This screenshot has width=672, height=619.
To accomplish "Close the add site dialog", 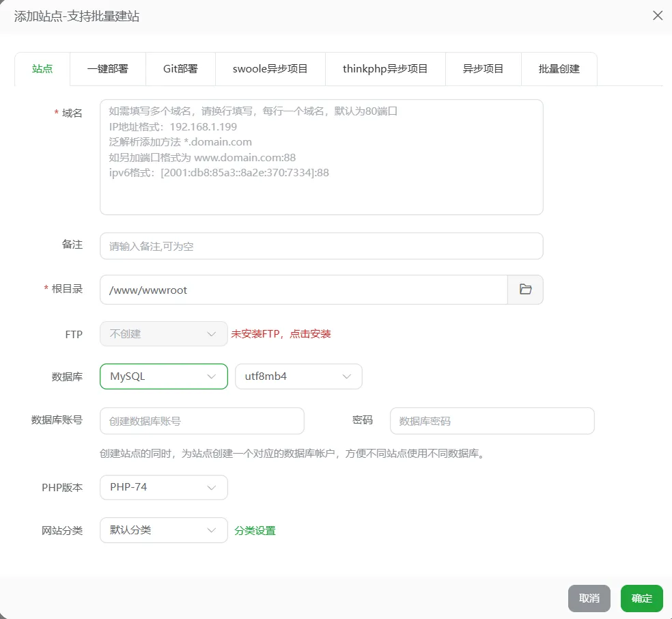I will point(658,16).
